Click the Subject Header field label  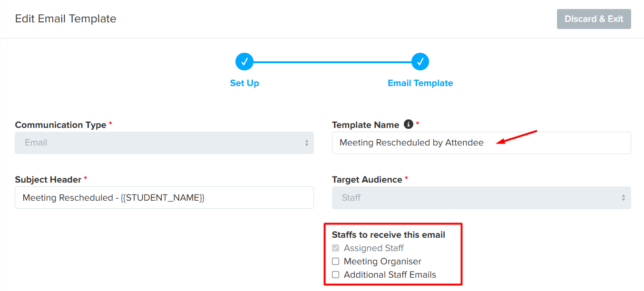pyautogui.click(x=48, y=180)
